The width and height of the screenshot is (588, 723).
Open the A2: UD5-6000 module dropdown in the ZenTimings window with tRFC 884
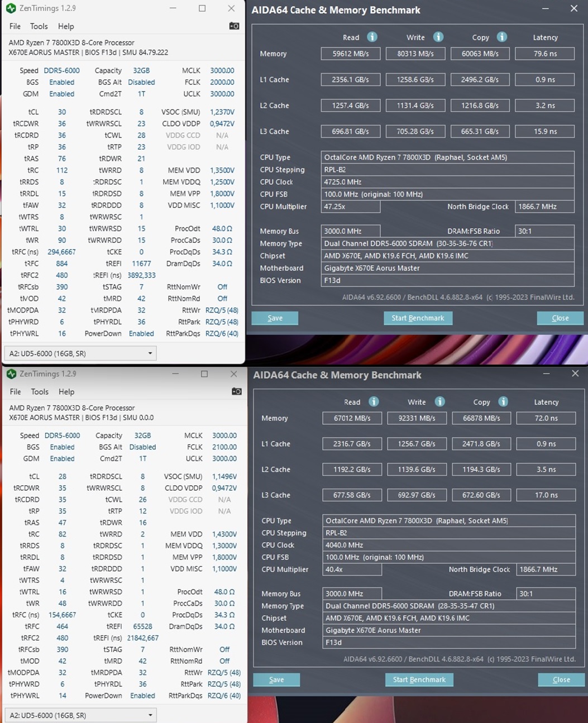(x=80, y=353)
